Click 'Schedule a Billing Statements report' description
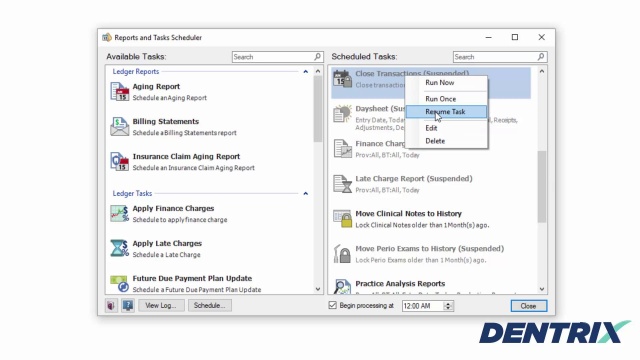The width and height of the screenshot is (640, 360). [184, 133]
